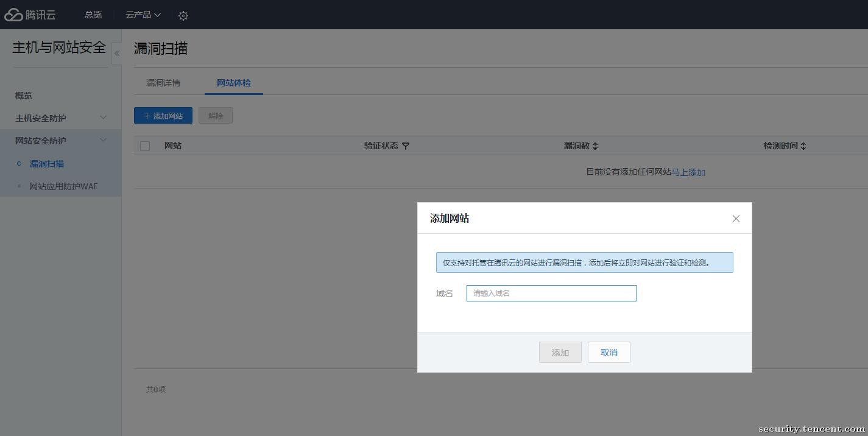Select 总览 in the top menu
868x436 pixels.
pos(93,15)
